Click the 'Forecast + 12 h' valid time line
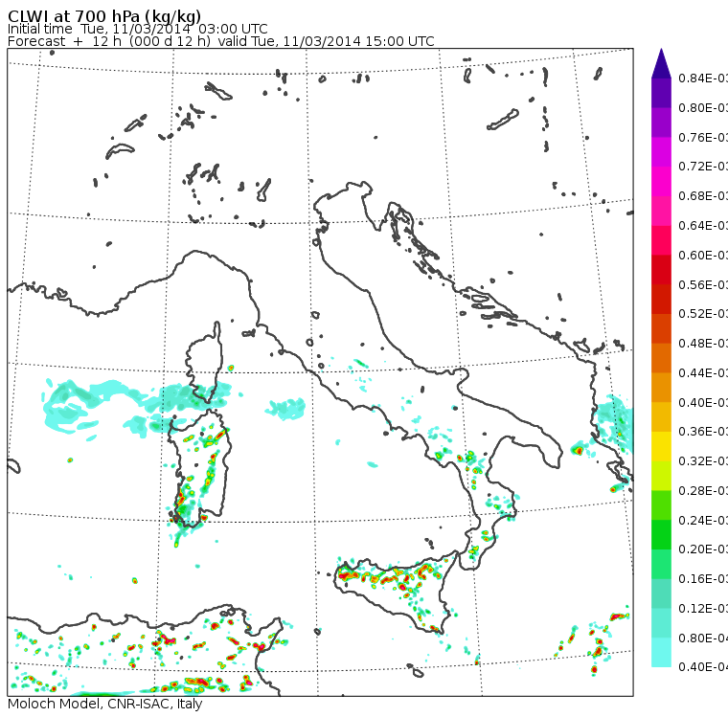The width and height of the screenshot is (728, 717). coord(221,41)
